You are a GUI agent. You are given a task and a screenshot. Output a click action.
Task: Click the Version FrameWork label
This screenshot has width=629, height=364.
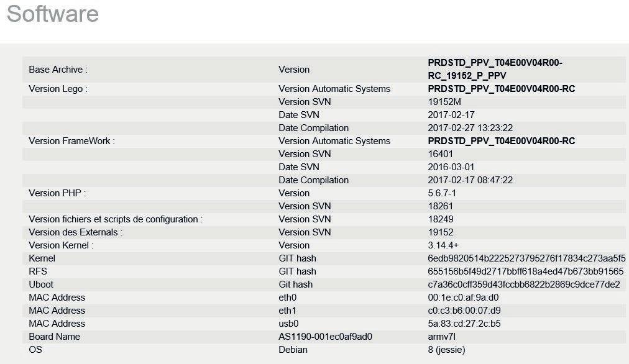[72, 141]
